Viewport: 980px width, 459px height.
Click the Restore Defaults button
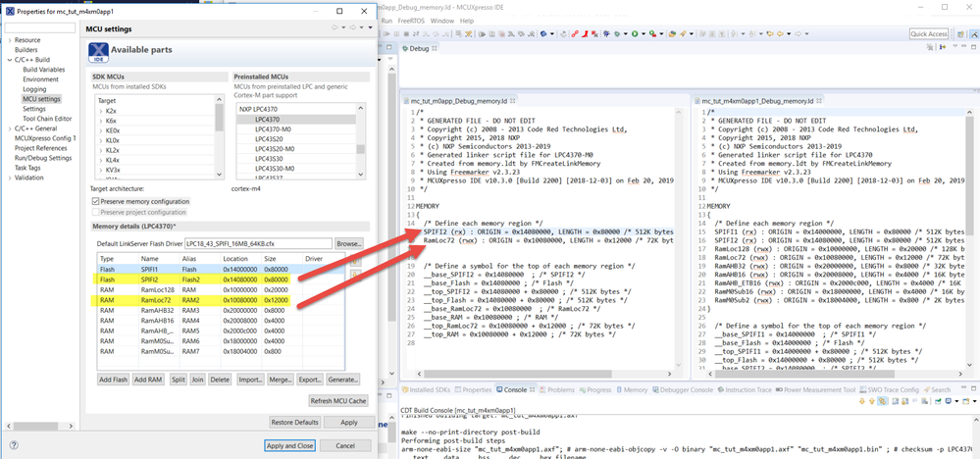[x=295, y=422]
